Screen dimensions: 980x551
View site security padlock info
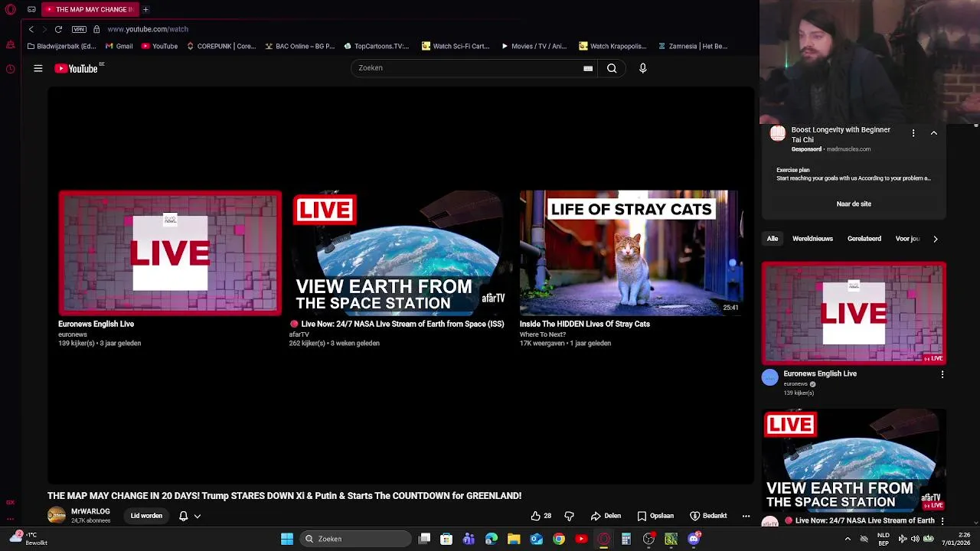[x=96, y=29]
